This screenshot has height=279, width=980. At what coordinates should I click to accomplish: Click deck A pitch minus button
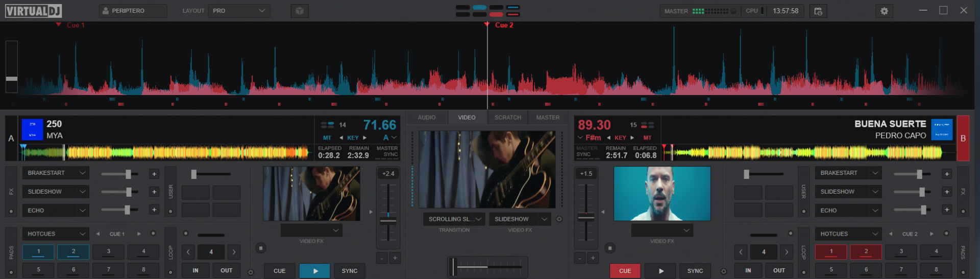[382, 258]
